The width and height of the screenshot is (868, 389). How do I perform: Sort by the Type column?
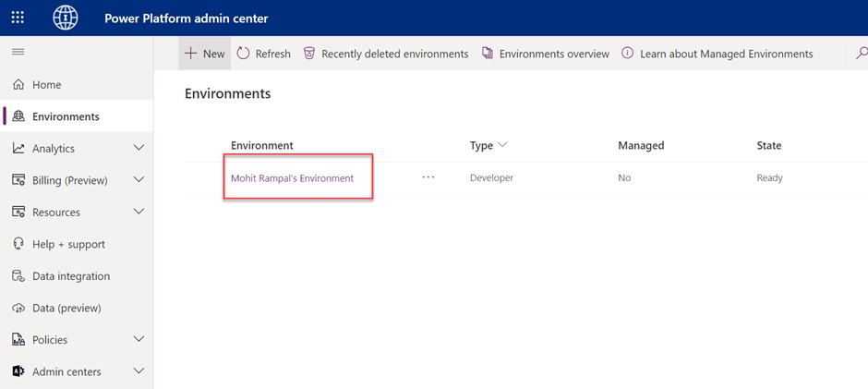(x=488, y=145)
